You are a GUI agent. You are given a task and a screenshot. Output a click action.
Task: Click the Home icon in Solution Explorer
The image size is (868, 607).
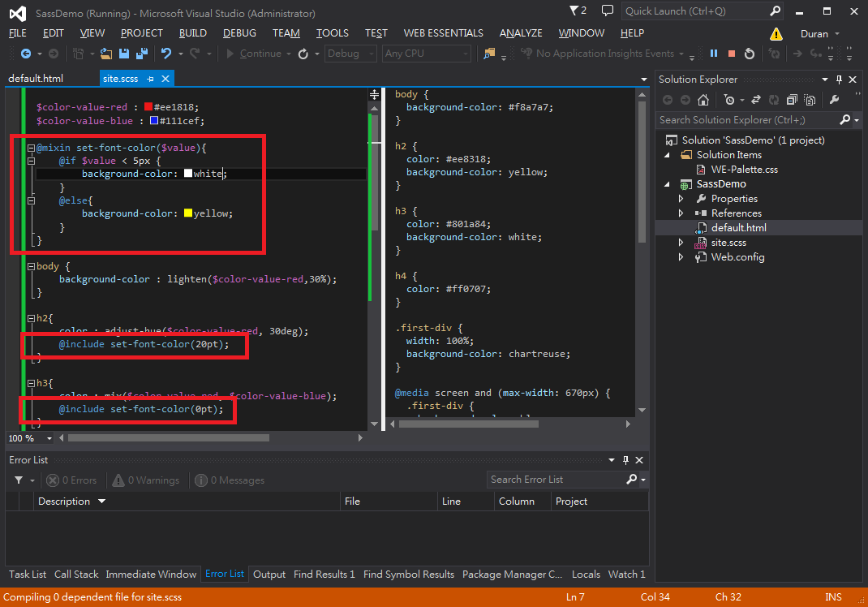703,100
